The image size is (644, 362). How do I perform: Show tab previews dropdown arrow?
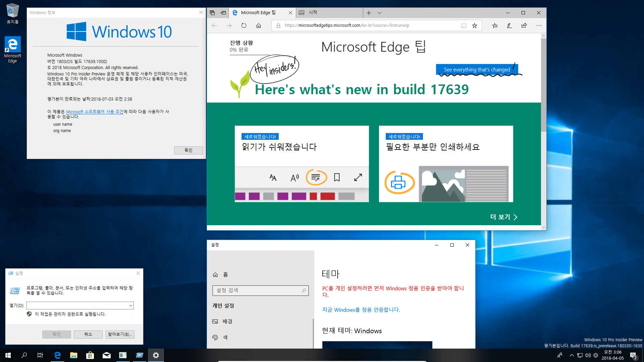[379, 13]
